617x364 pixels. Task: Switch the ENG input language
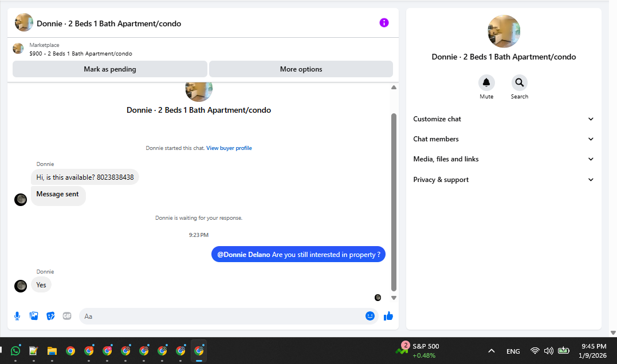[513, 351]
